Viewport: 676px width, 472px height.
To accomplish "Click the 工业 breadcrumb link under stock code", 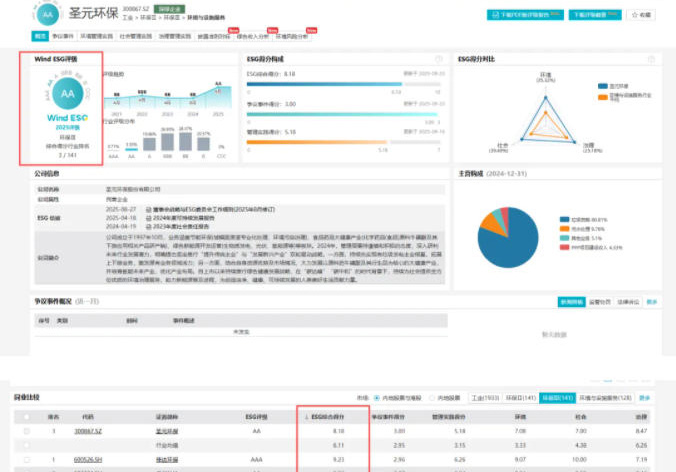I will (128, 18).
